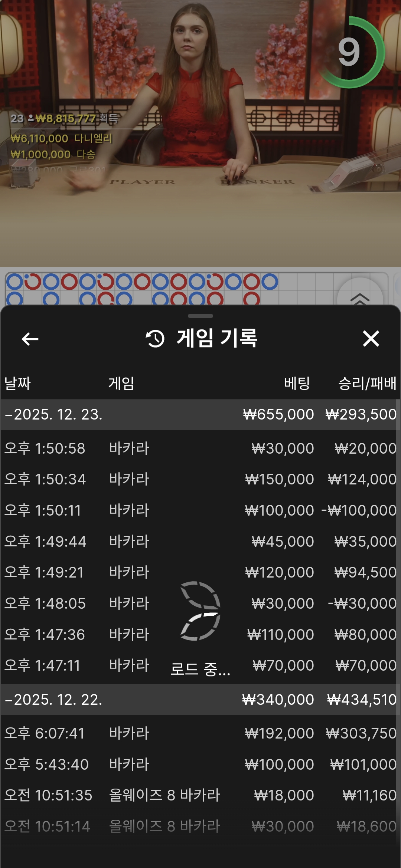This screenshot has width=401, height=868.
Task: Open the 오전 10:51:35 올웨이즈 8 바카라 entry
Action: (x=200, y=795)
